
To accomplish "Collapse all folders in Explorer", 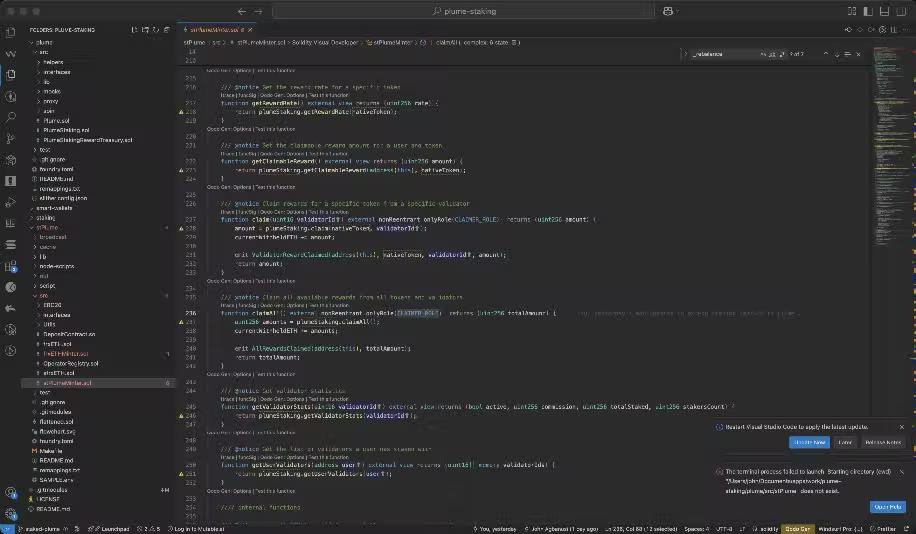I will pos(166,30).
